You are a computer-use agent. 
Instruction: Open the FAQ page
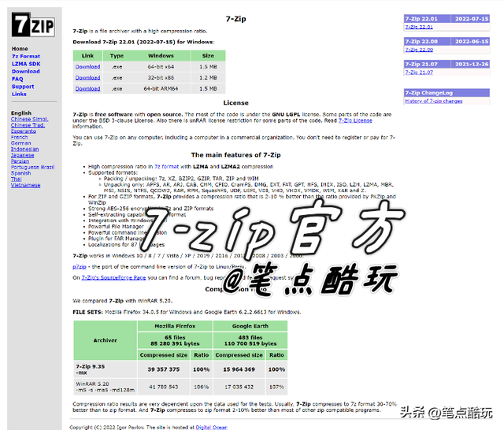(17, 79)
